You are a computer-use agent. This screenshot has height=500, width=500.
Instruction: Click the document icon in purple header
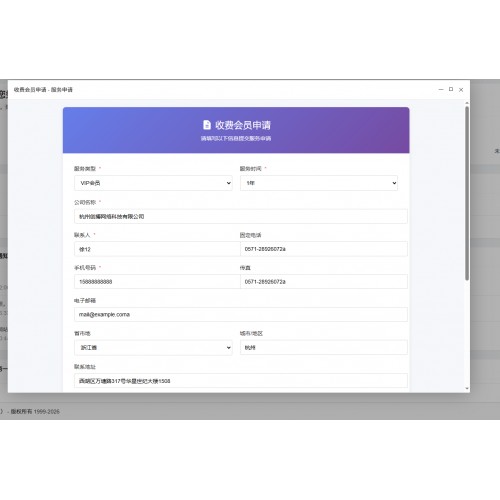click(x=207, y=125)
